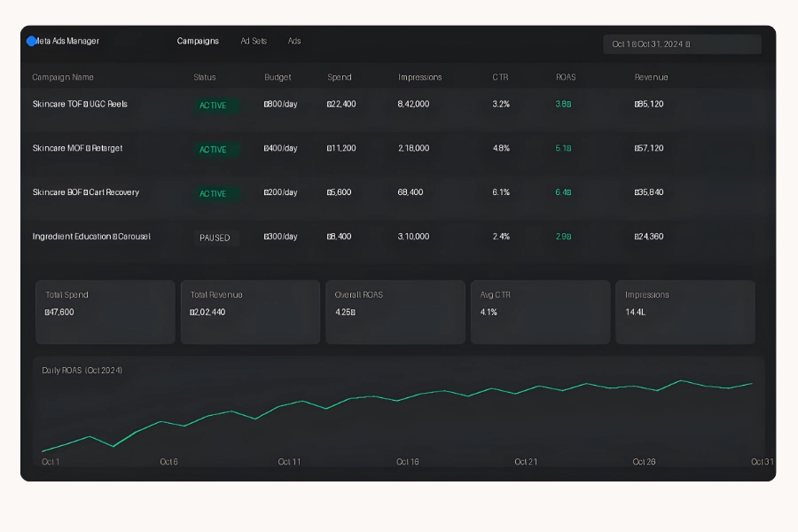Toggle ACTIVE status of Skincare TOF campaign
Screen dimensions: 798x532
[213, 106]
